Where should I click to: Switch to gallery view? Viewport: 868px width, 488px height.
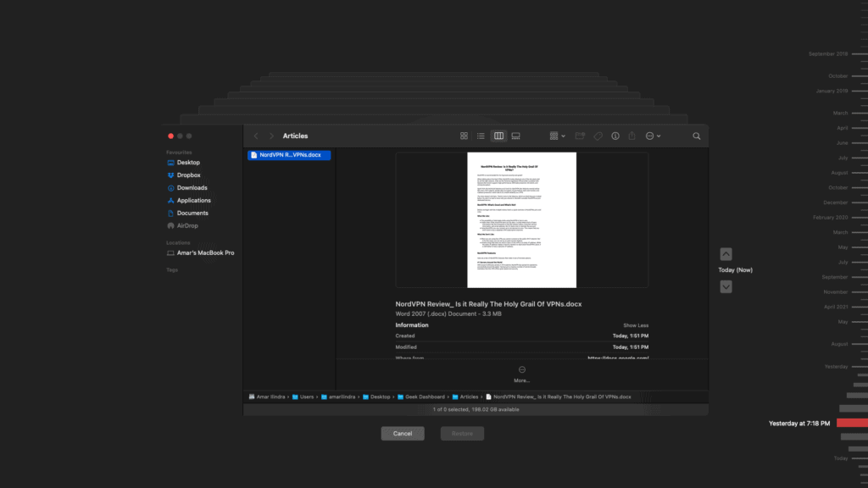pos(516,136)
